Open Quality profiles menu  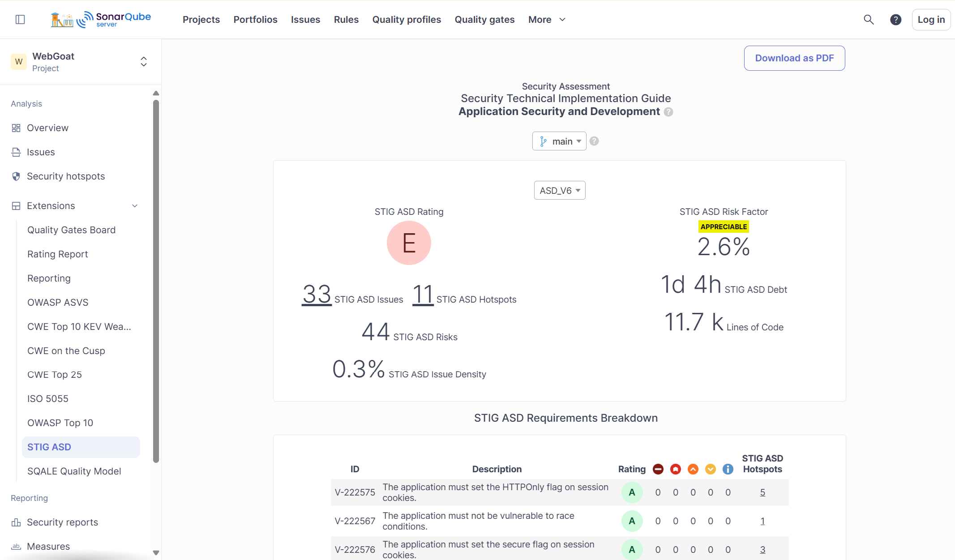[x=407, y=20]
